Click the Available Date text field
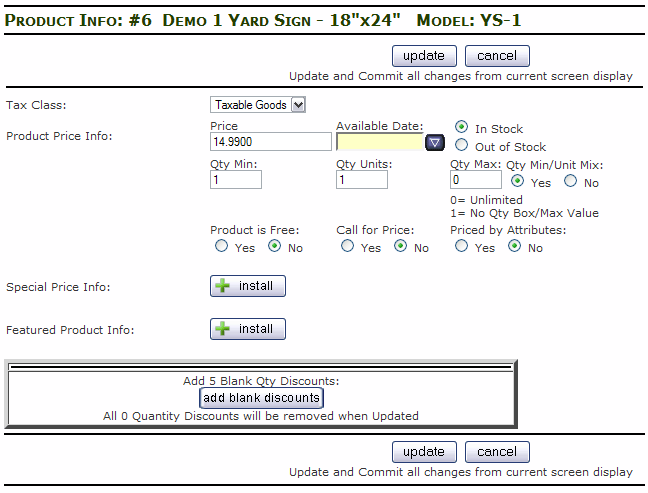Image resolution: width=648 pixels, height=493 pixels. coord(380,142)
